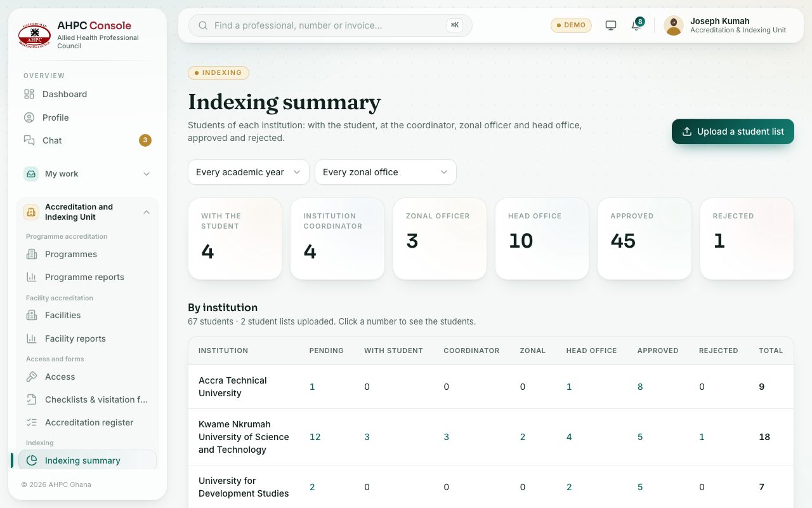Screen dimensions: 812x508
Task: Click the Profile person icon
Action: click(29, 117)
